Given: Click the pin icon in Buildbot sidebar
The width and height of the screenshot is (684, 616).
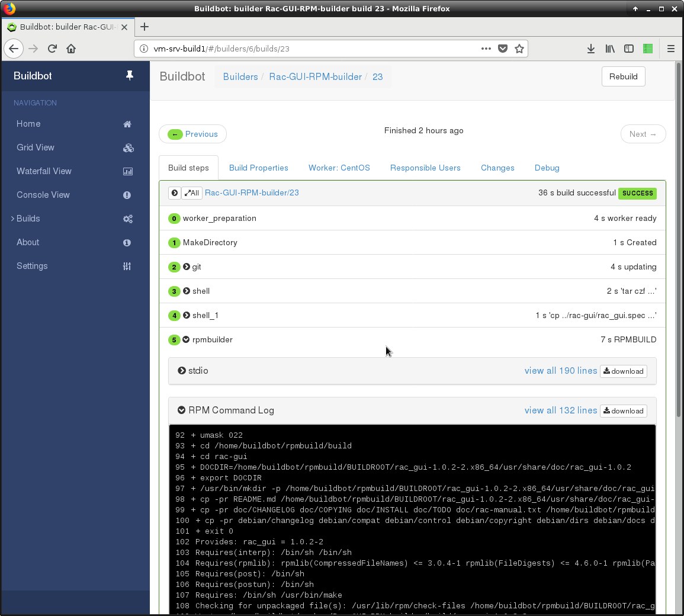Looking at the screenshot, I should 130,76.
